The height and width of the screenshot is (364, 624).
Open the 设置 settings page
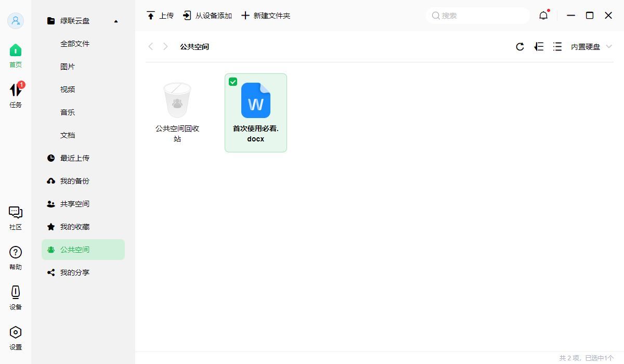pos(15,336)
